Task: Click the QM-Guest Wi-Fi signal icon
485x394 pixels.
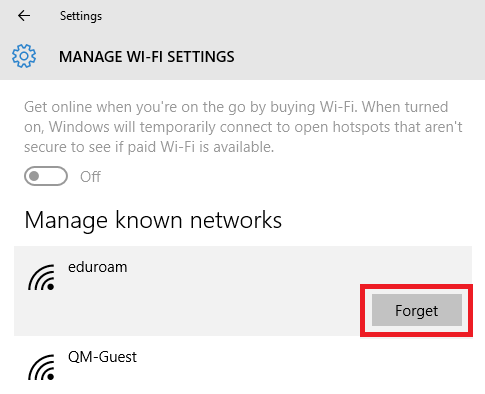Action: click(42, 367)
